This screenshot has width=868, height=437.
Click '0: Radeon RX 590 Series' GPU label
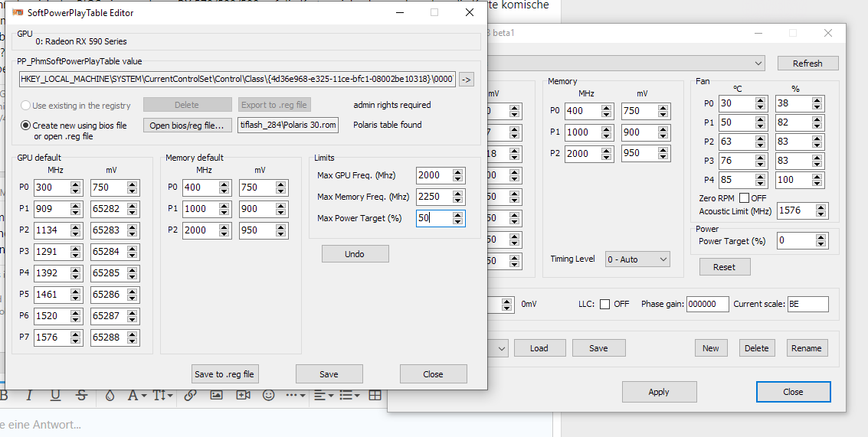[81, 41]
